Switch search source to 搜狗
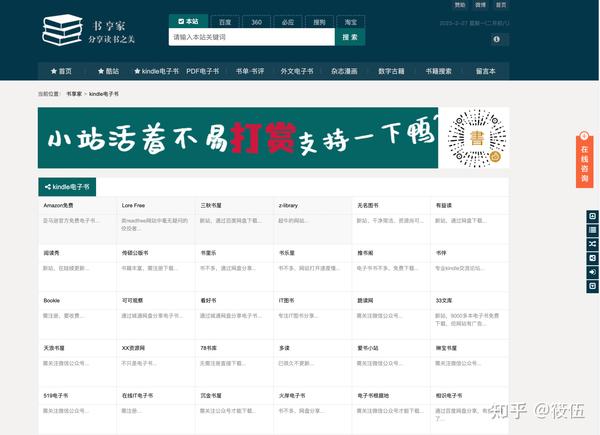 (319, 22)
